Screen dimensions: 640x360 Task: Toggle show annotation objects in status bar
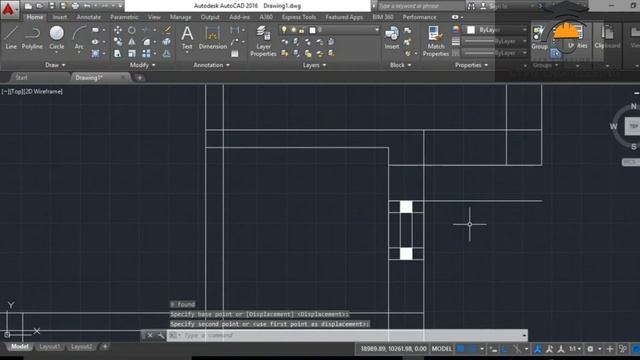click(x=538, y=349)
